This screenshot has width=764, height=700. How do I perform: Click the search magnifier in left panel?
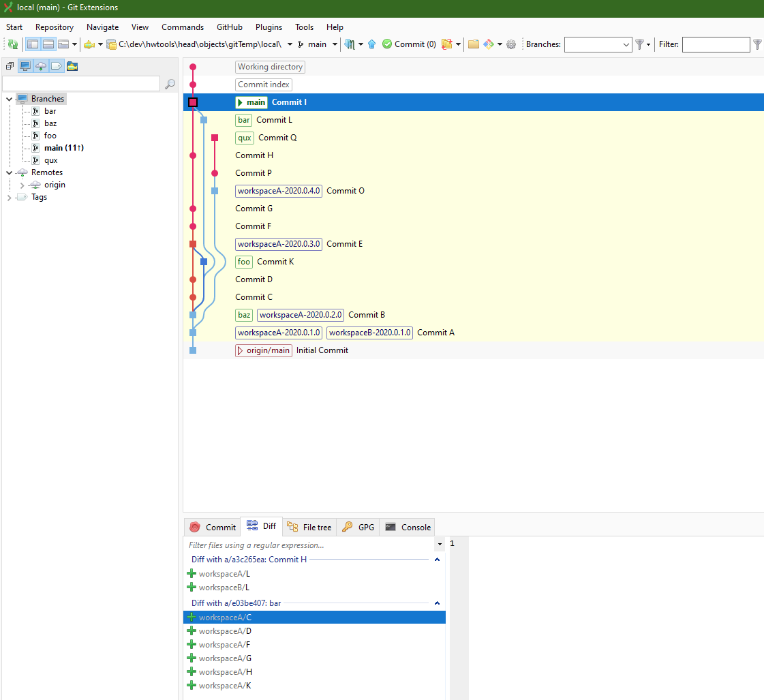[x=170, y=84]
